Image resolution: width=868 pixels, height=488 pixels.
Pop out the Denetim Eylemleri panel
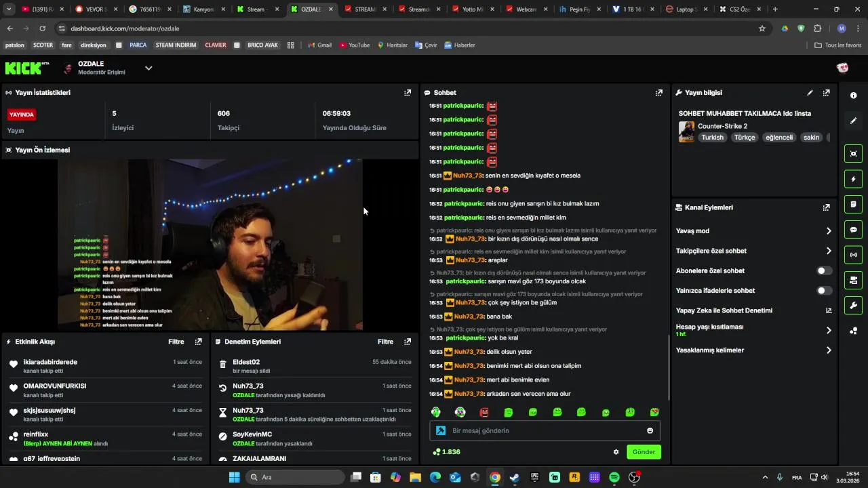408,342
